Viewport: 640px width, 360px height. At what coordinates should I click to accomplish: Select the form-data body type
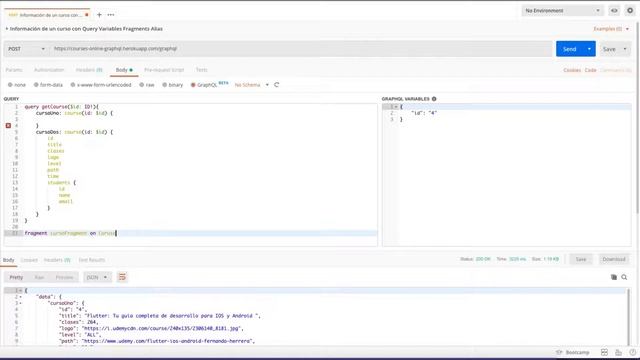coord(48,85)
